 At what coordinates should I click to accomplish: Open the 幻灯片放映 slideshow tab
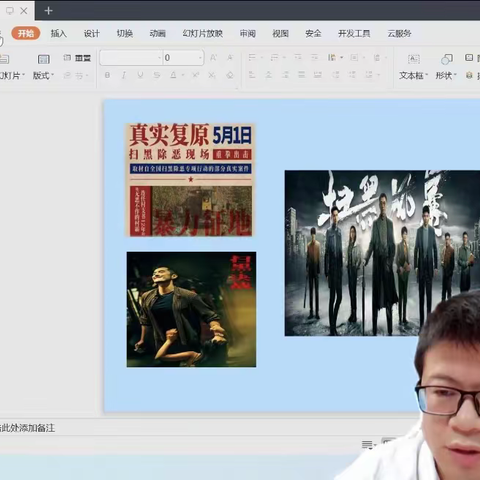click(203, 33)
